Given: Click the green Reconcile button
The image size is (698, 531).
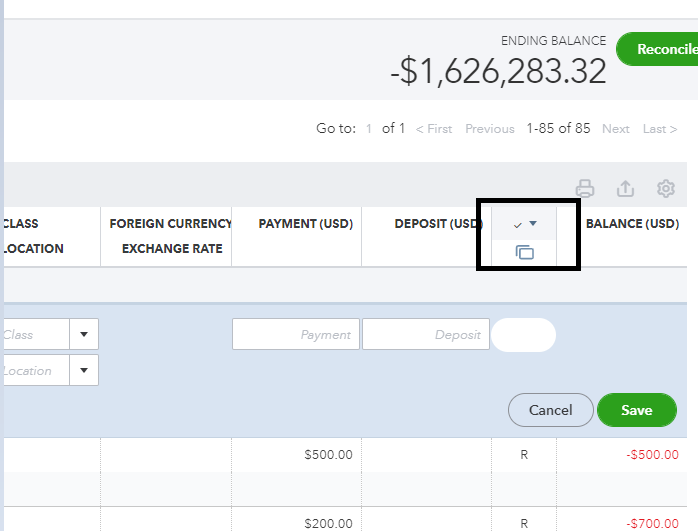Looking at the screenshot, I should pyautogui.click(x=660, y=49).
